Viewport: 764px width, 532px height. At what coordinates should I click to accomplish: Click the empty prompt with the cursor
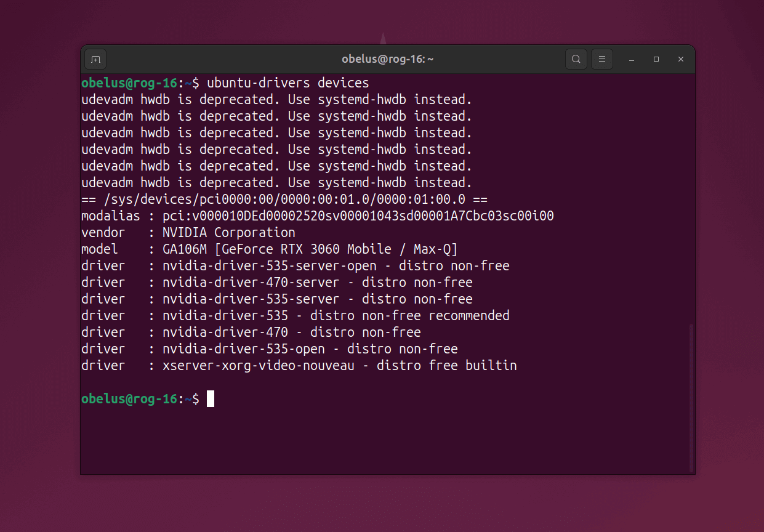tap(148, 398)
